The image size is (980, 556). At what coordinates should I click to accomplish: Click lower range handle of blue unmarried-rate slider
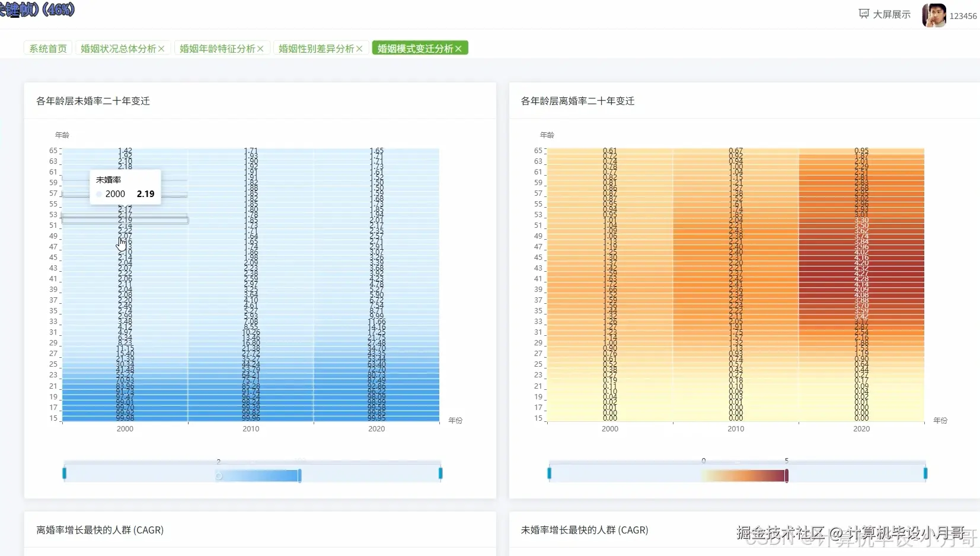coord(219,476)
